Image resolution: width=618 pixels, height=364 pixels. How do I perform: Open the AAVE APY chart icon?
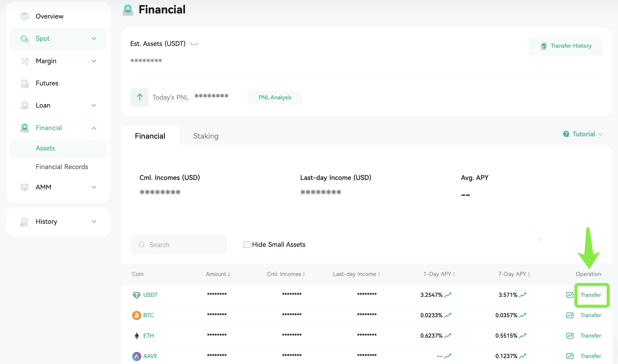pyautogui.click(x=570, y=356)
